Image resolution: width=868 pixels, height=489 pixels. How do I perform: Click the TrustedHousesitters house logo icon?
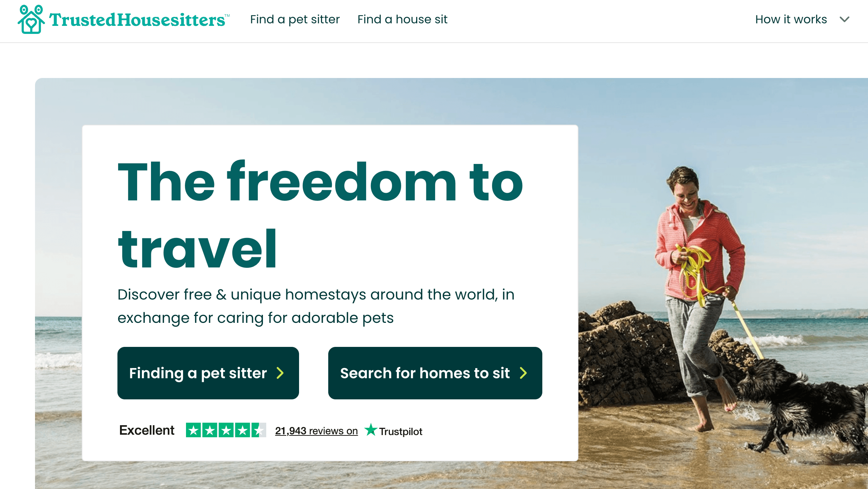[31, 19]
